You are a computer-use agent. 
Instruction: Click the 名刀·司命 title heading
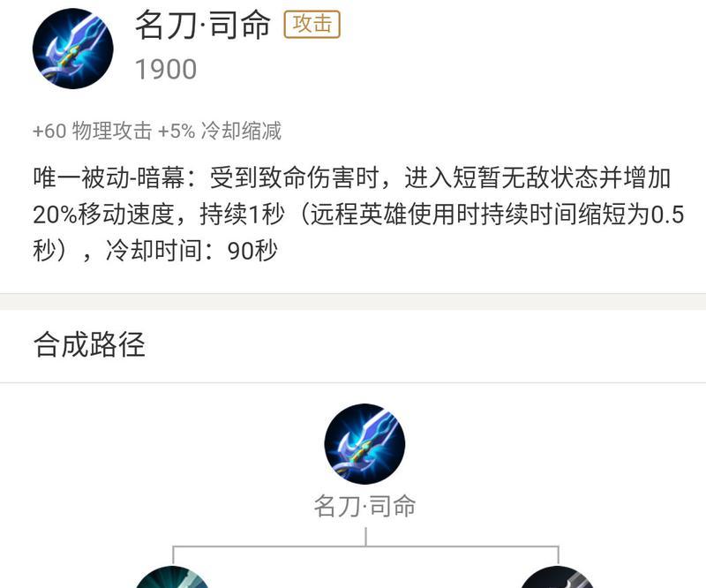203,25
